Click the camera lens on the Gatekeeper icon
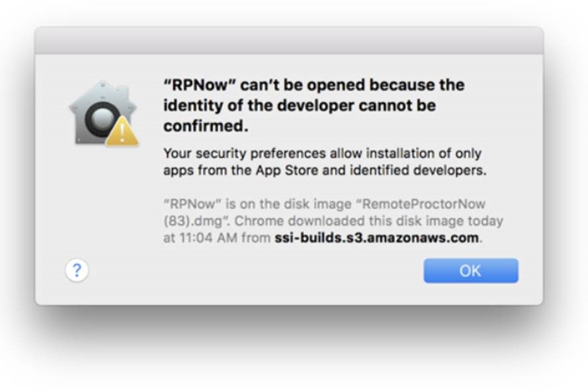This screenshot has width=588, height=390. pyautogui.click(x=102, y=119)
